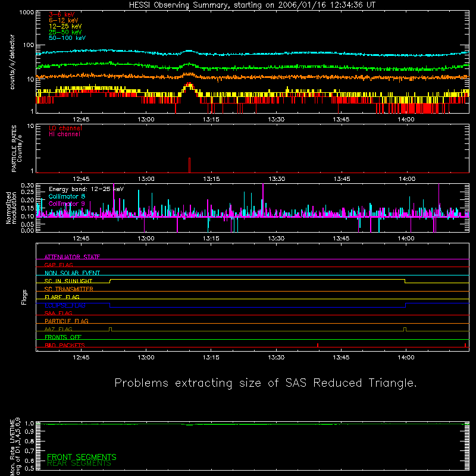
Task: Click the LO channel legend label
Action: tap(65, 128)
